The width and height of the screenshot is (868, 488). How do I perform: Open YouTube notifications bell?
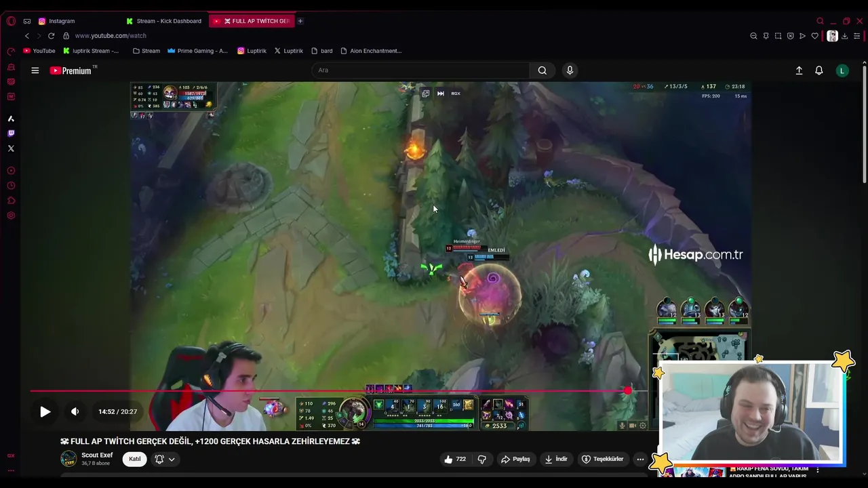coord(819,70)
